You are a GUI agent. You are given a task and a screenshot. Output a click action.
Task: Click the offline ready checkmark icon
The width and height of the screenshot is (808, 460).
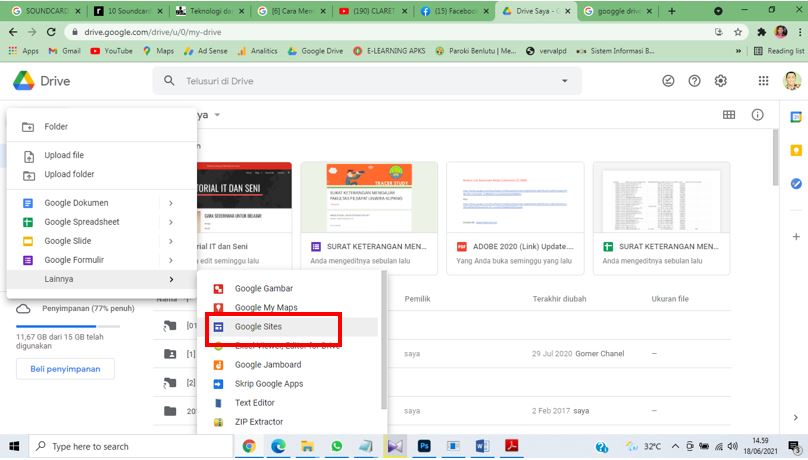tap(668, 81)
